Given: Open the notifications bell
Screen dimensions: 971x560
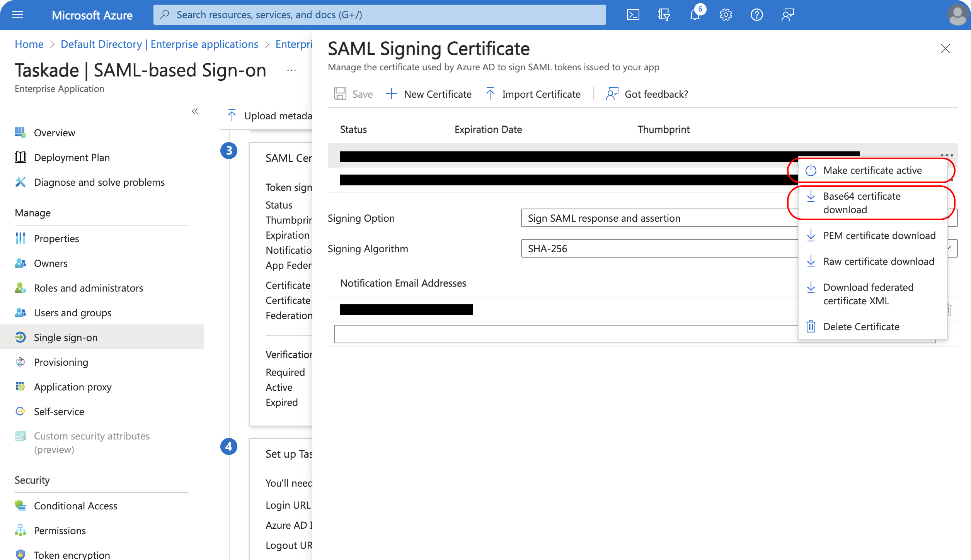Looking at the screenshot, I should 695,15.
